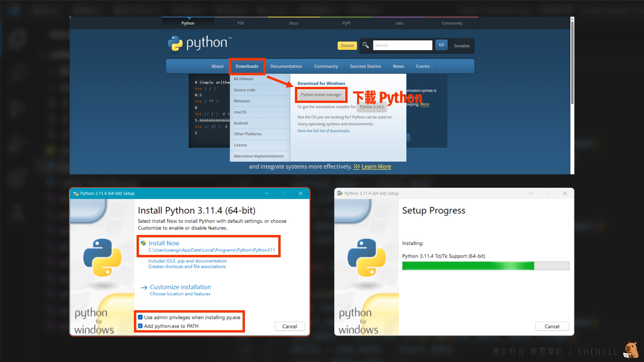Select Alternative Implementations in Downloads menu

pos(260,156)
